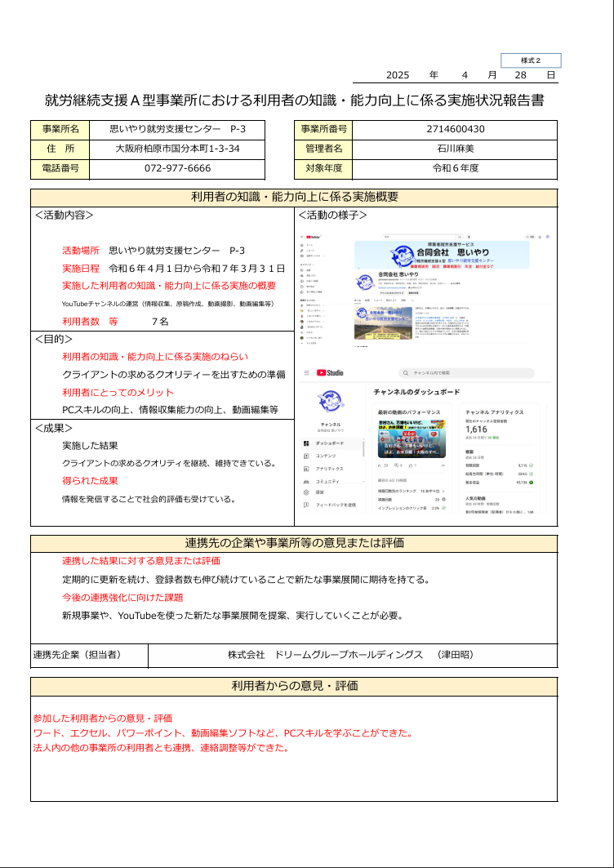Click the red 活動場所 label
The height and width of the screenshot is (868, 614).
click(81, 251)
